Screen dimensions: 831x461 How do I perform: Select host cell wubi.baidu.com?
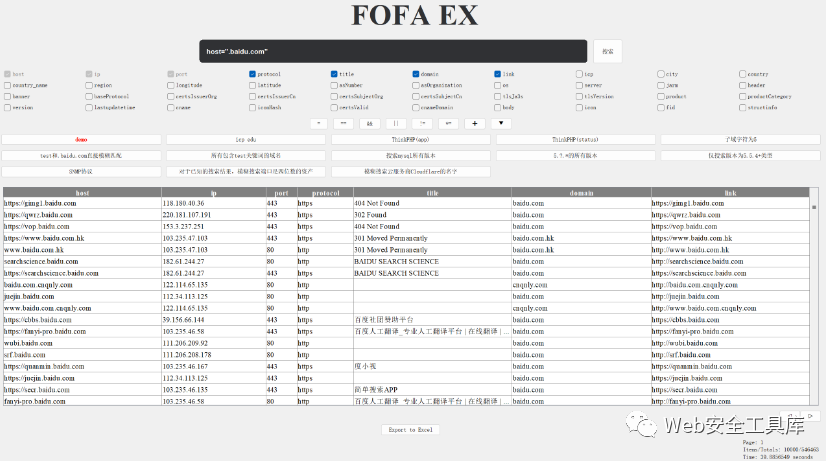point(82,343)
